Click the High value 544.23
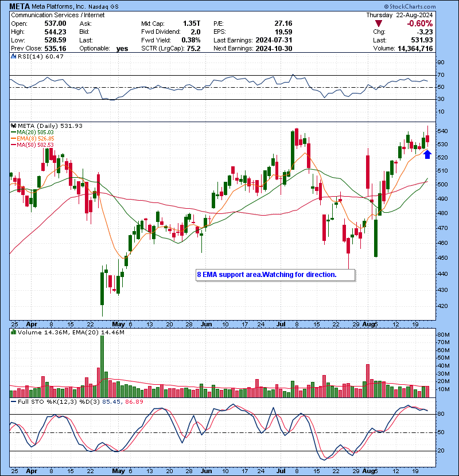This screenshot has width=459, height=476. [55, 32]
